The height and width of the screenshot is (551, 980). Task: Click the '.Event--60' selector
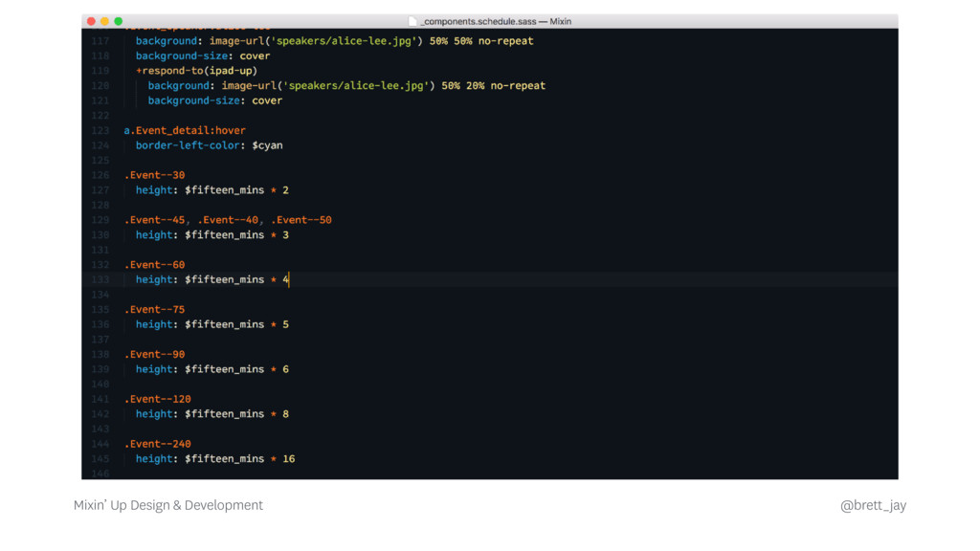pos(154,266)
